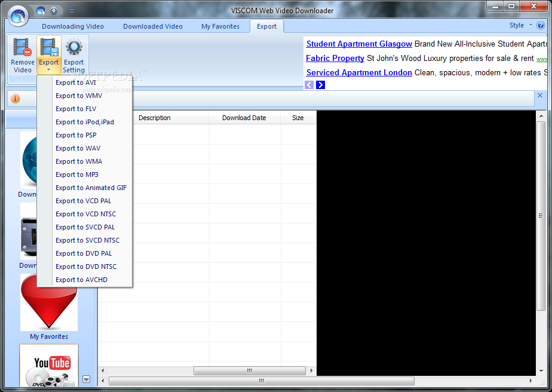The width and height of the screenshot is (552, 392).
Task: Click the main vertical scrollbar thumb
Action: coord(541,216)
